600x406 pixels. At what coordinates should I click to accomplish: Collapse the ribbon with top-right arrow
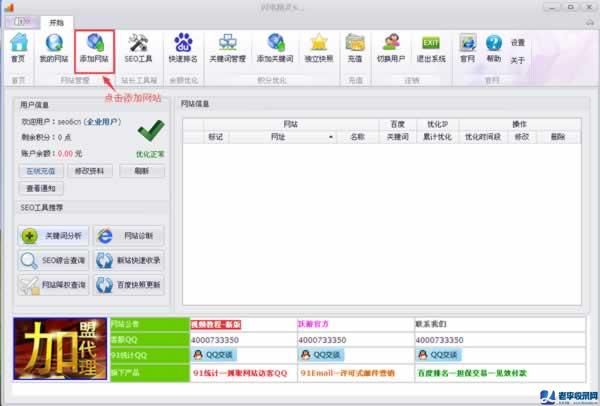(590, 23)
